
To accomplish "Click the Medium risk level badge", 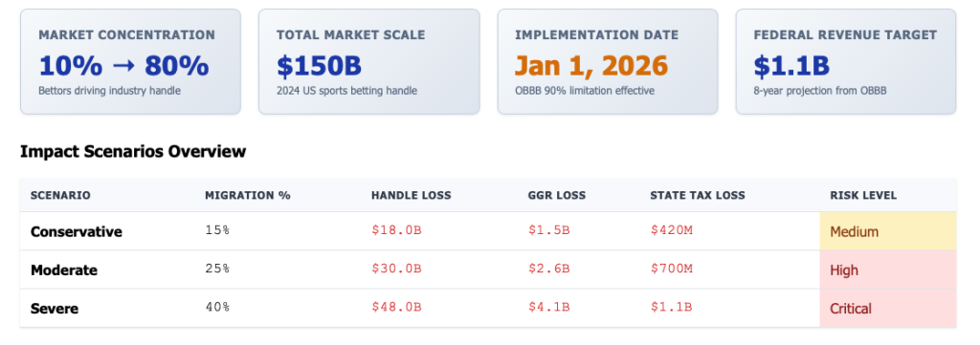I will tap(888, 231).
